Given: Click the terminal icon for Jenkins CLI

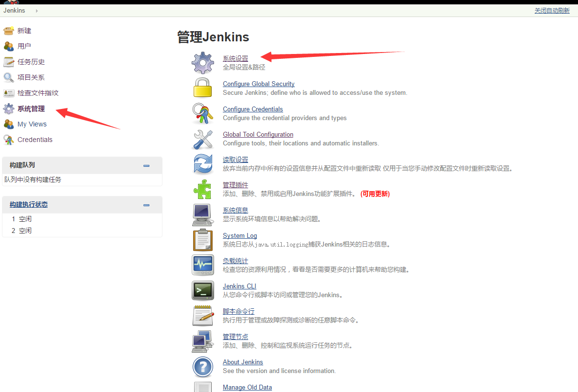Looking at the screenshot, I should (x=203, y=290).
